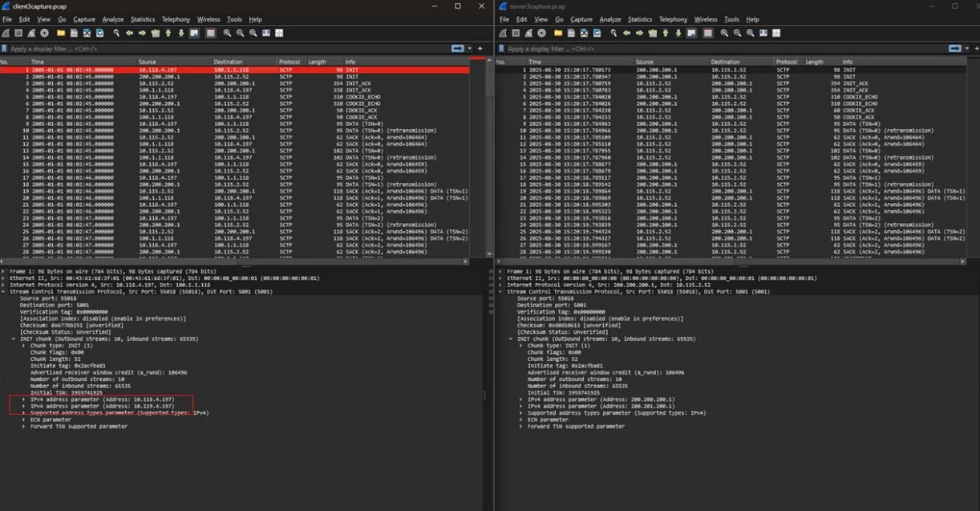Screen dimensions: 980x511
Task: Go to previous packet in client3capture
Action: click(129, 33)
